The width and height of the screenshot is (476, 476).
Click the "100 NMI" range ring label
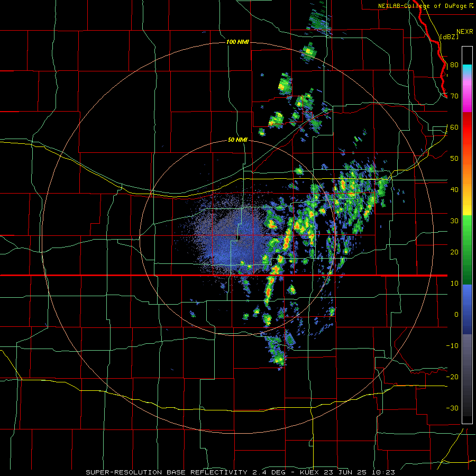tap(237, 42)
